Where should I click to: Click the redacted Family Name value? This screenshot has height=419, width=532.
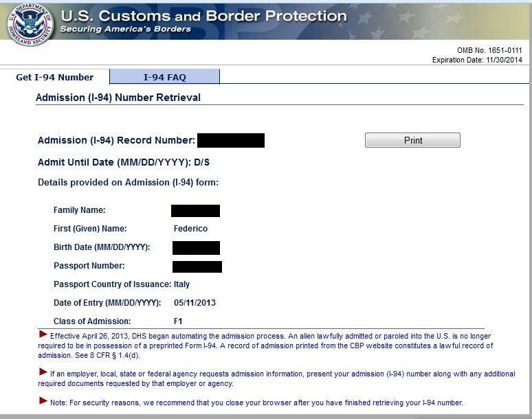pos(195,211)
